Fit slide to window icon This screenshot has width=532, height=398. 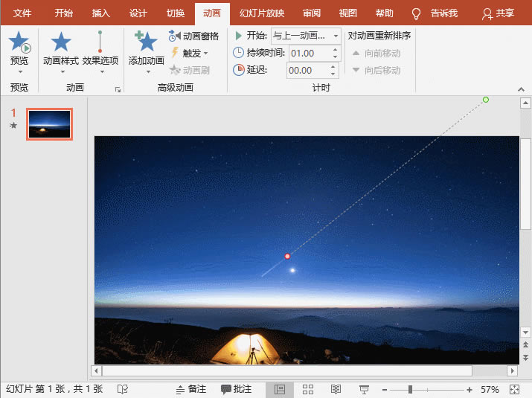coord(515,390)
